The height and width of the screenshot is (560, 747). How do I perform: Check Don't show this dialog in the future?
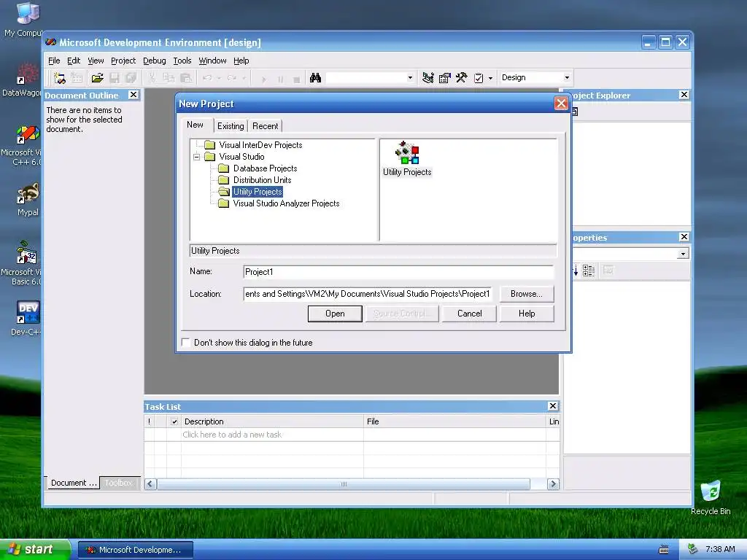point(186,343)
